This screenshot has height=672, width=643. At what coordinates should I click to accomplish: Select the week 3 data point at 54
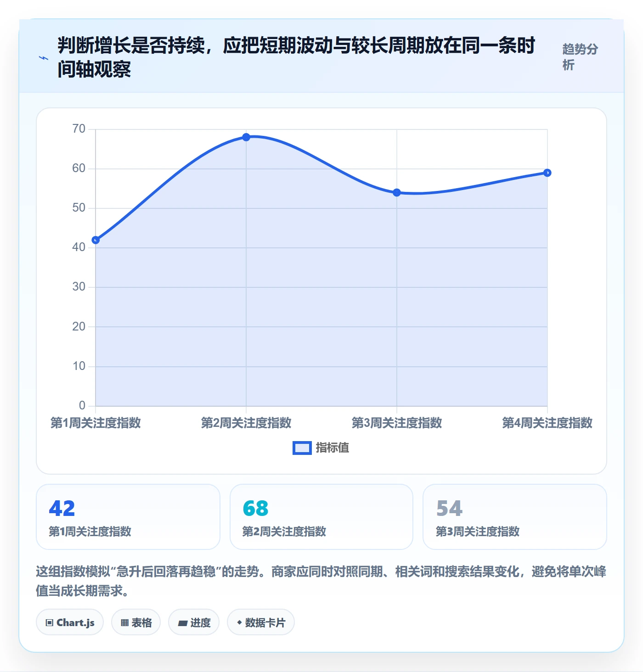[x=397, y=193]
